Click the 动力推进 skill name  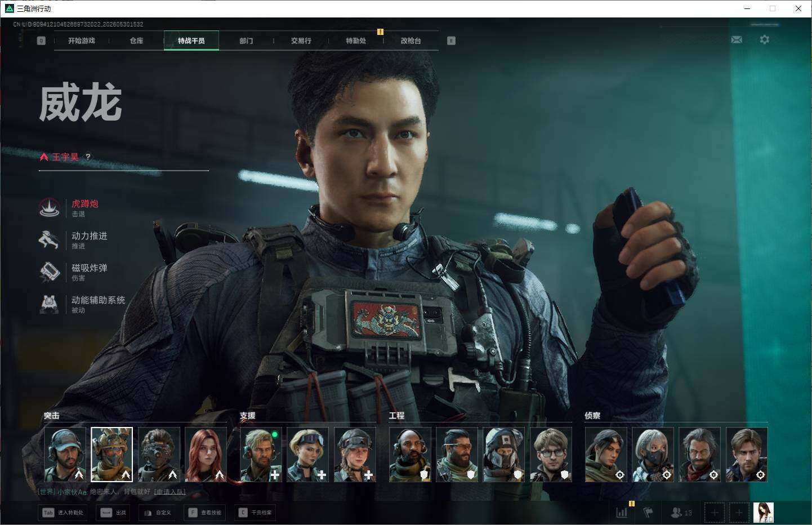coord(90,236)
